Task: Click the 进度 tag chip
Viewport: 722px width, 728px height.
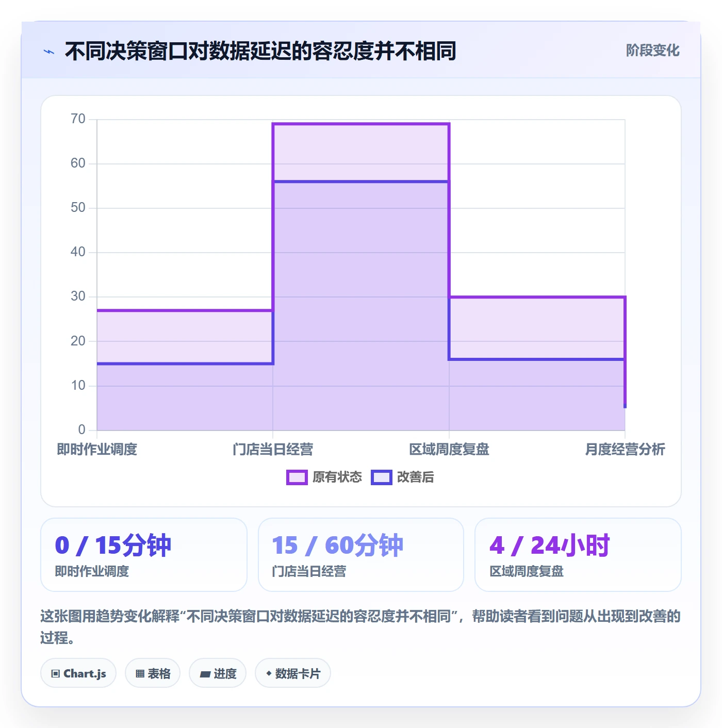Action: pyautogui.click(x=218, y=673)
